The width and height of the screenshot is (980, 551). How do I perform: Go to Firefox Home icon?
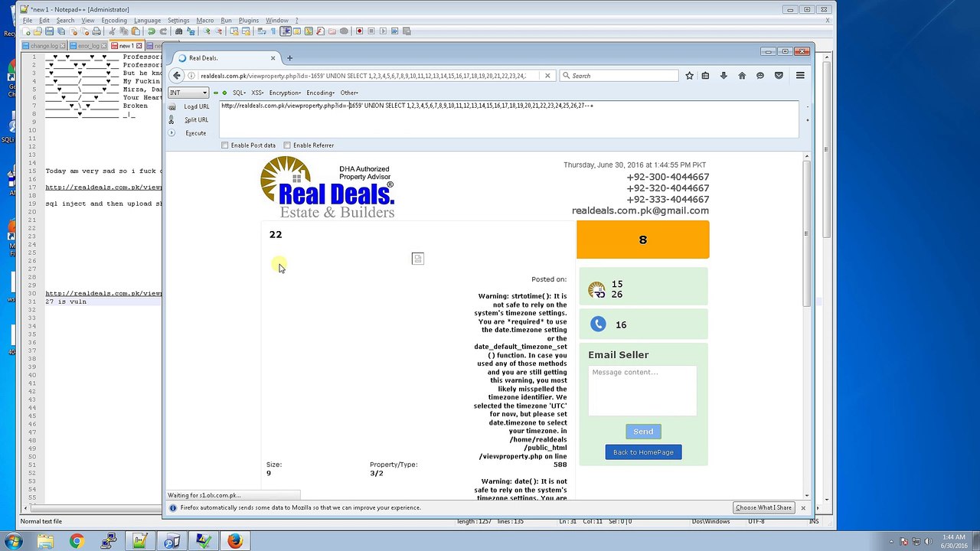click(x=742, y=76)
